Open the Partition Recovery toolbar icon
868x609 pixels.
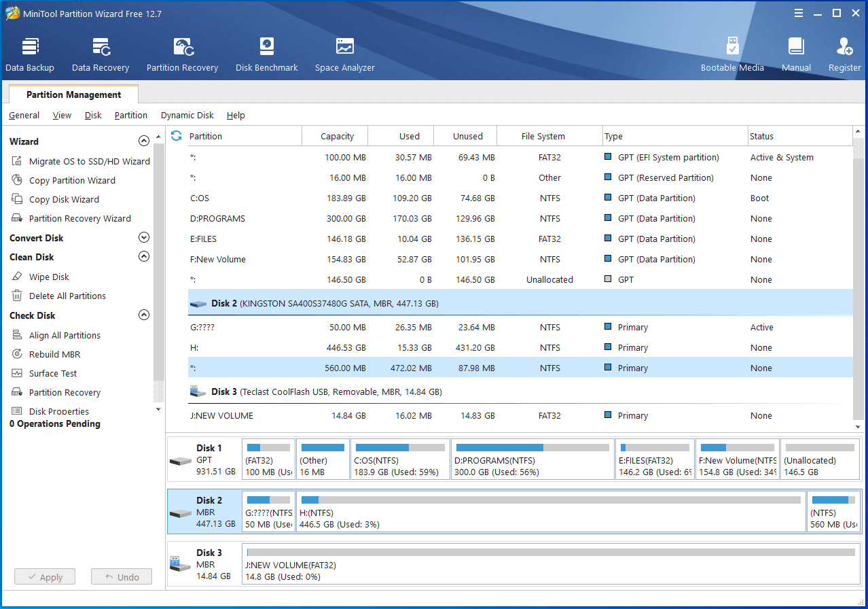tap(182, 55)
